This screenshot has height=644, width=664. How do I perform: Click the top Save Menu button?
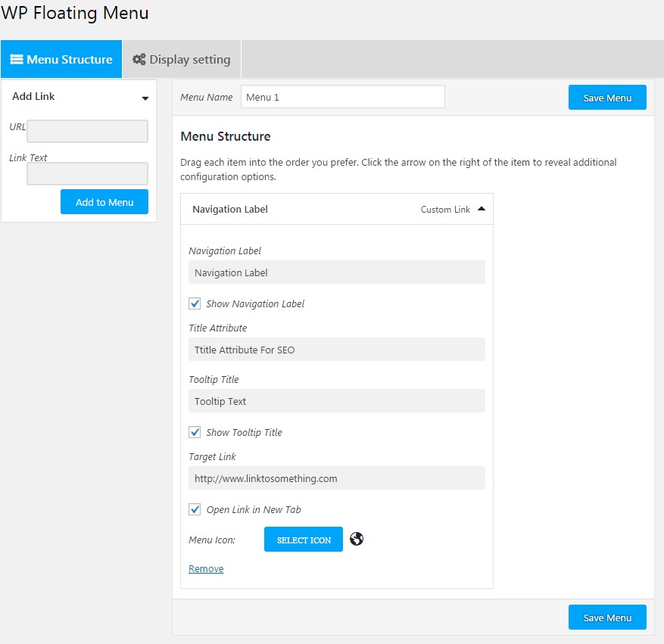607,98
